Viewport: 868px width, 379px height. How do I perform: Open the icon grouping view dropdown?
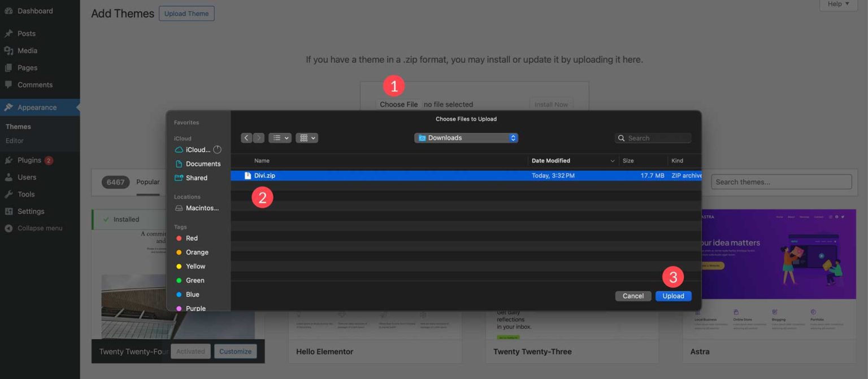(307, 138)
